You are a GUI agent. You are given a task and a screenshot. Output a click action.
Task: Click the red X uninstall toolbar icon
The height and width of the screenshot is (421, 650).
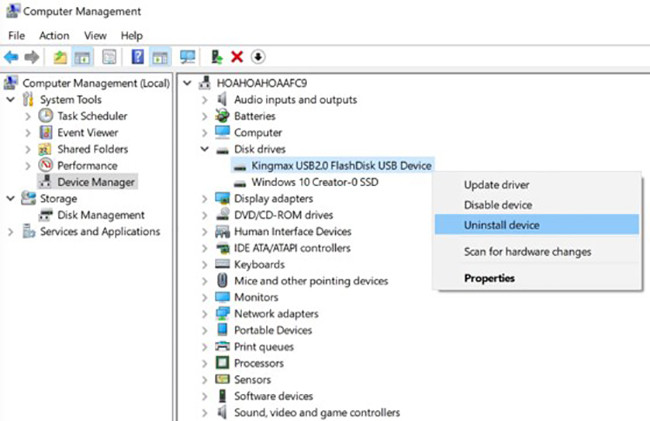(237, 57)
